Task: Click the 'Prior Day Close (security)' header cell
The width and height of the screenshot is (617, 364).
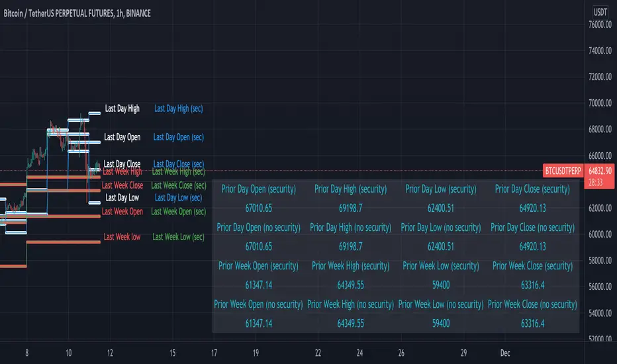Action: [532, 189]
